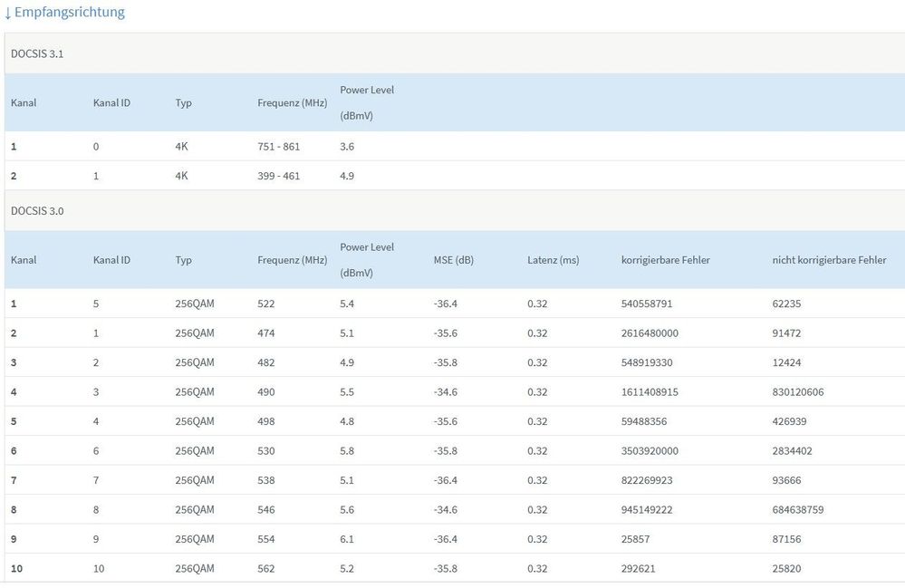
Task: Select the value 59488356
Action: [x=643, y=421]
